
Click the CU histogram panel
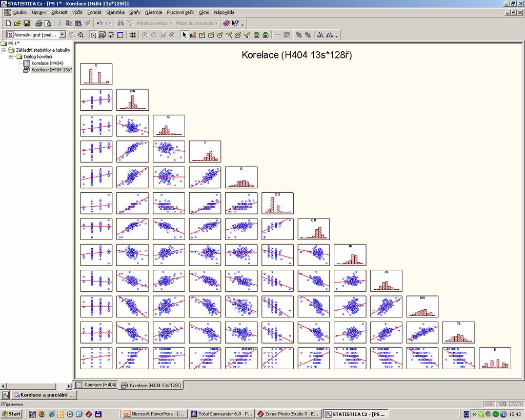click(x=277, y=203)
